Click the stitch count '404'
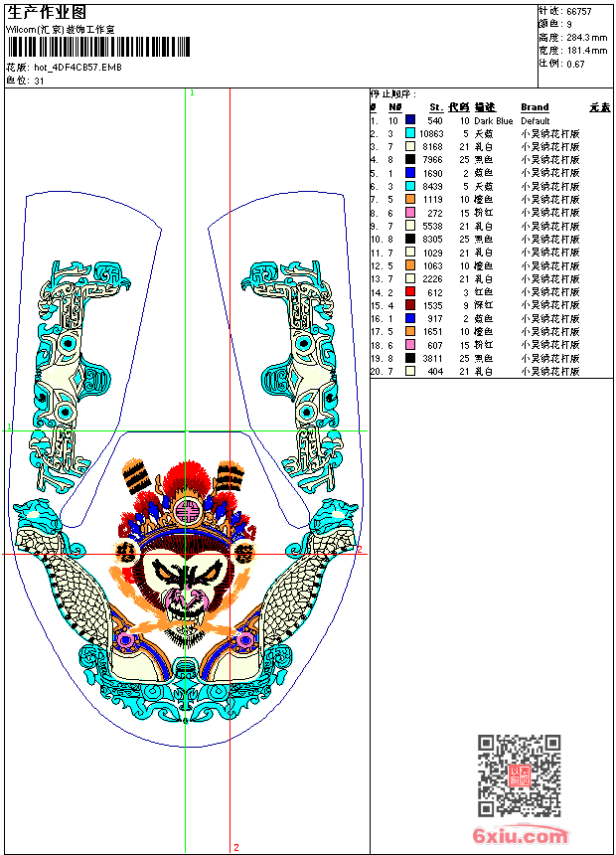 [434, 372]
